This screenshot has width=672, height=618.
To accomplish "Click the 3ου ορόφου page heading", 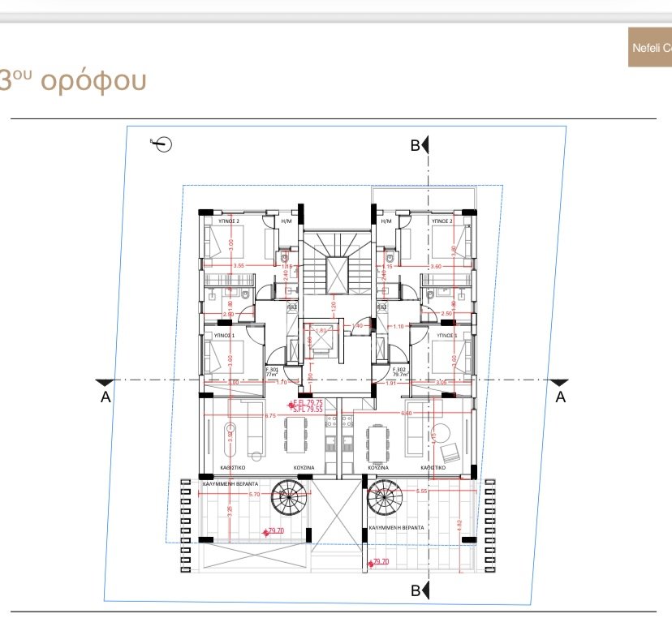I will 73,82.
